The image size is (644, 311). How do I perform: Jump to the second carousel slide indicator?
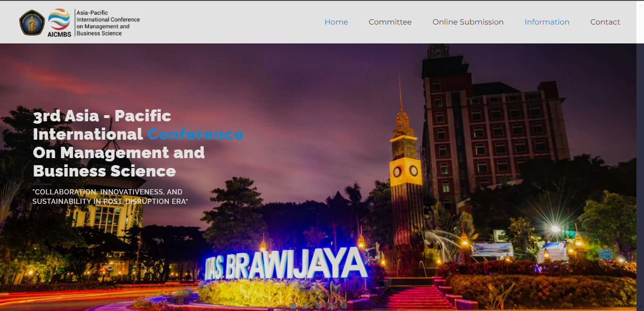tap(306, 306)
